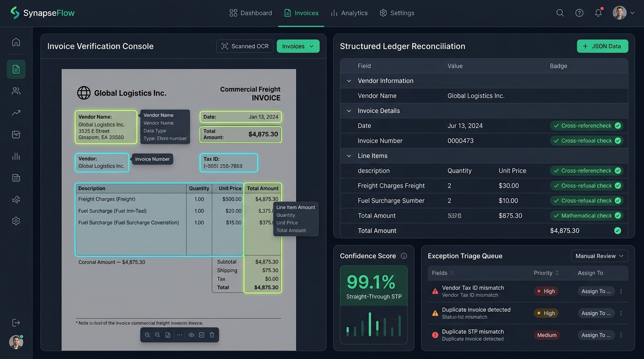Open the Invoices dropdown in the console header
The height and width of the screenshot is (359, 644).
(298, 46)
